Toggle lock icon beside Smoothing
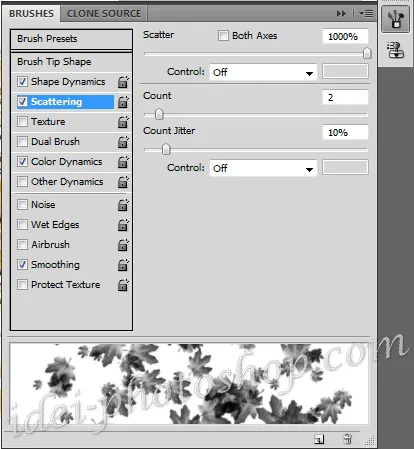 click(123, 265)
